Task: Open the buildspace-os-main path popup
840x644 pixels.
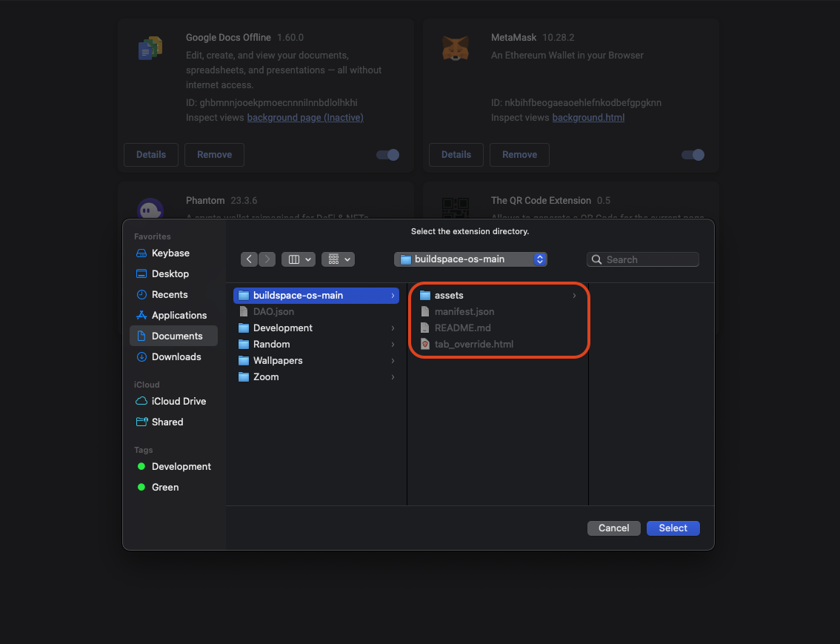Action: tap(470, 259)
